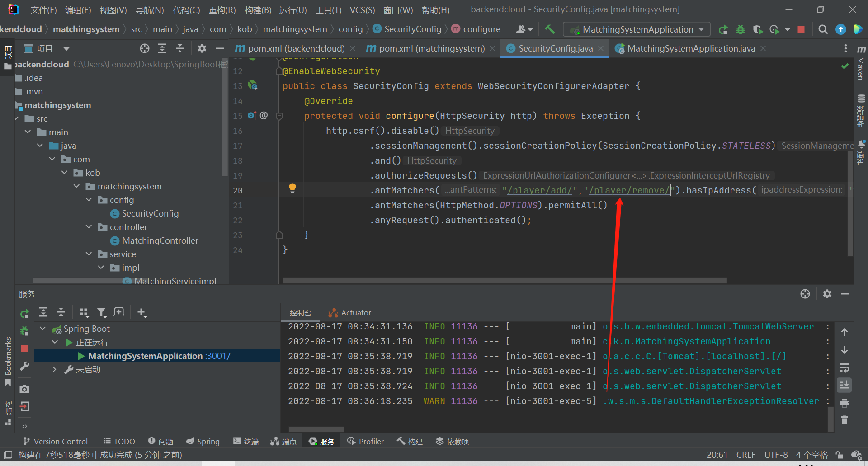868x466 pixels.
Task: Click the Services stop red square
Action: (x=25, y=348)
